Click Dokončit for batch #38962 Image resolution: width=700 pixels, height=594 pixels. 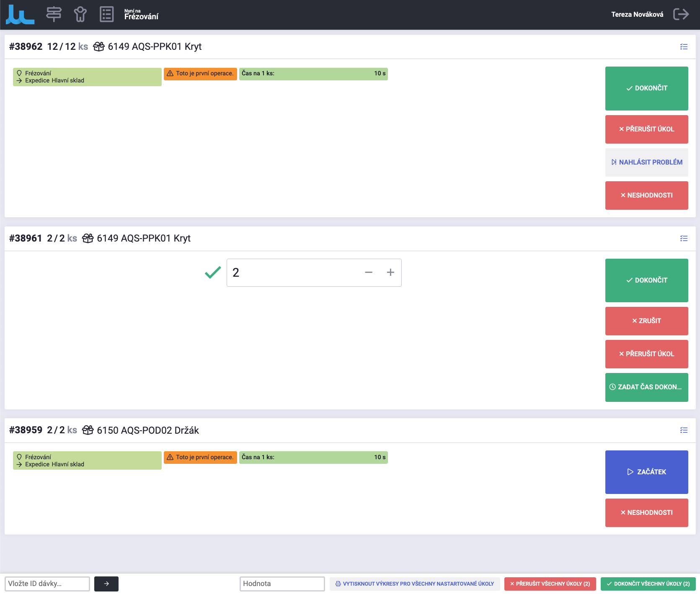click(646, 88)
